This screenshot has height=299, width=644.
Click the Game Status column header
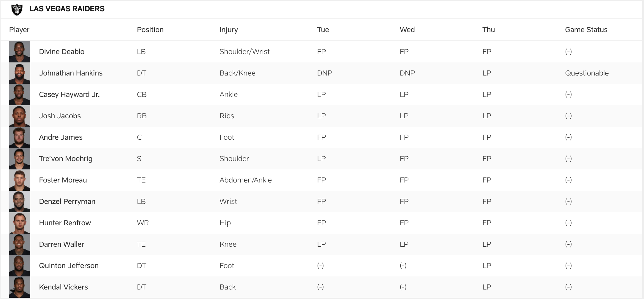(x=586, y=30)
